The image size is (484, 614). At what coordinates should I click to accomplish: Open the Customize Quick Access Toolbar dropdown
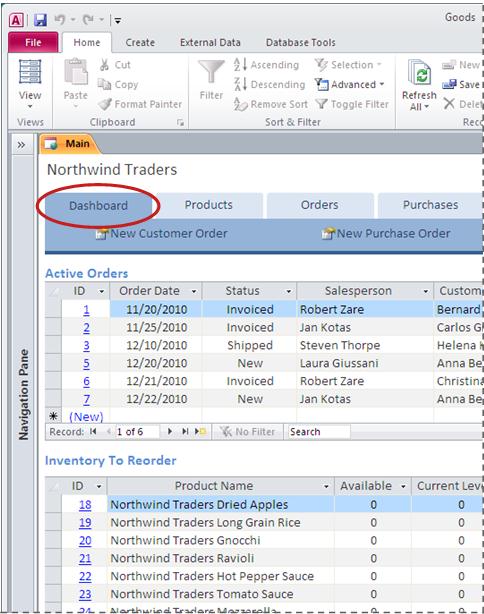coord(117,20)
